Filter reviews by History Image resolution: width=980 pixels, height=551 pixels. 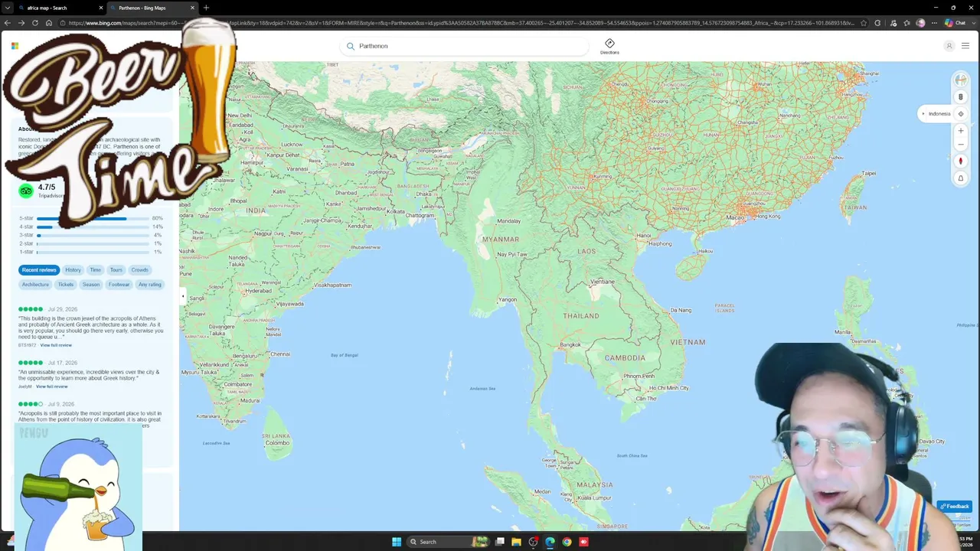click(73, 270)
